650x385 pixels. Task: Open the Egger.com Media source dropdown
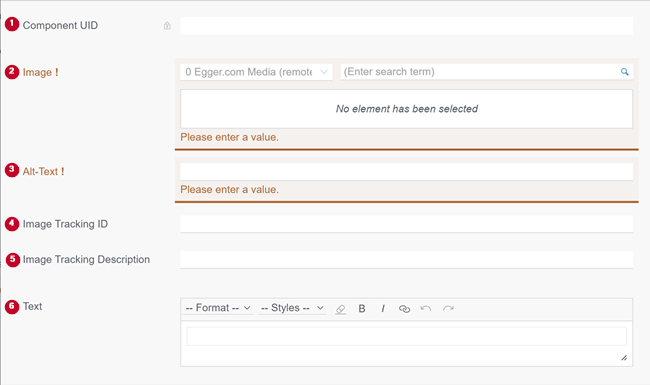click(256, 72)
